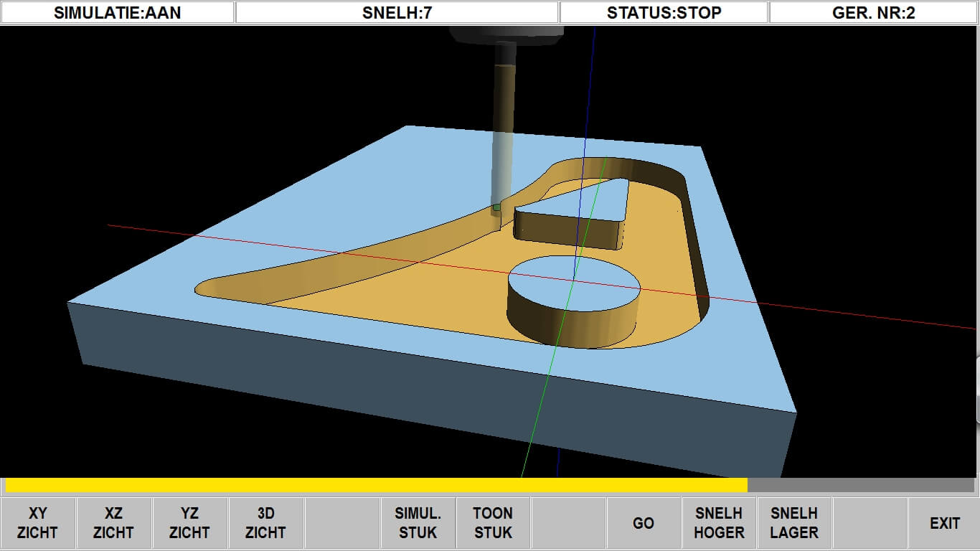Start the simulation with GO
The image size is (980, 551).
point(643,523)
